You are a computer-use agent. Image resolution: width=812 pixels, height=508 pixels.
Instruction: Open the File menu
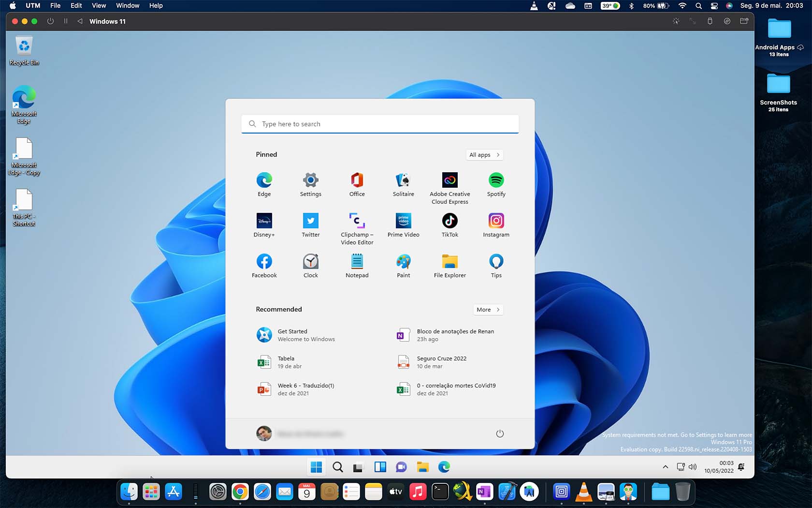coord(55,5)
